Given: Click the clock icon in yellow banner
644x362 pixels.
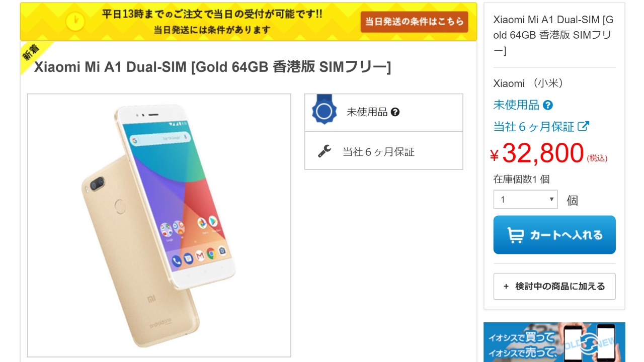Looking at the screenshot, I should pos(75,22).
